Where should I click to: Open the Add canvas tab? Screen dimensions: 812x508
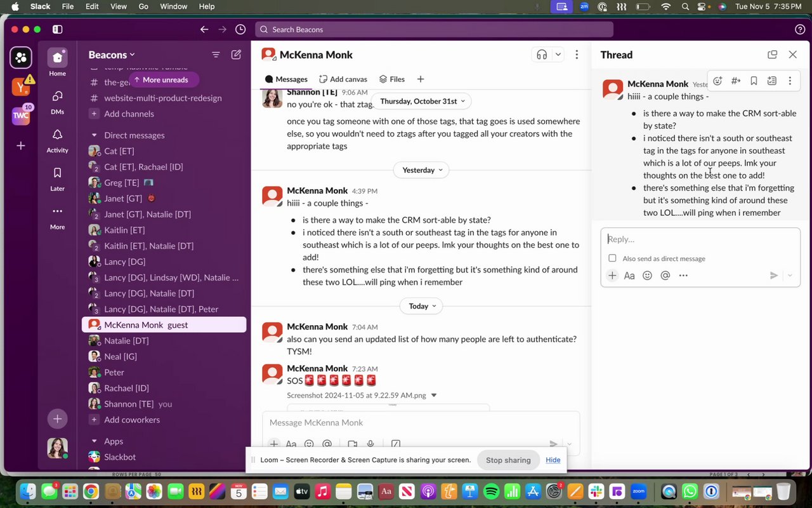point(343,79)
